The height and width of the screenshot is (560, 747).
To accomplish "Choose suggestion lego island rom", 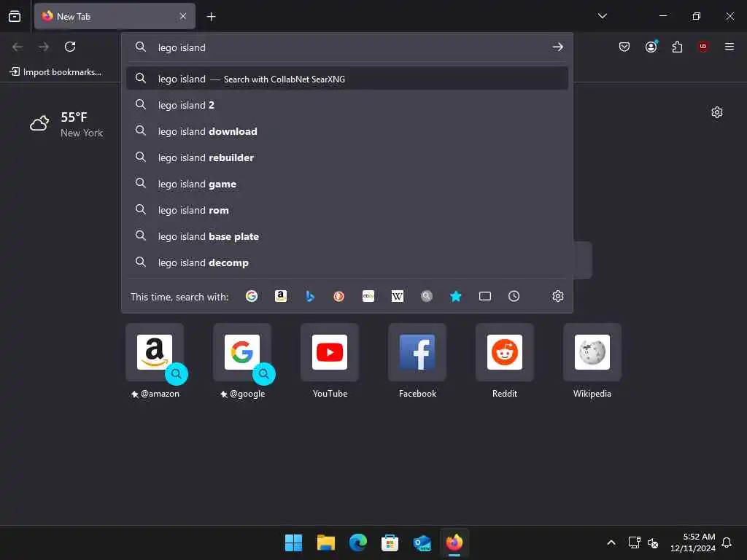I will pos(347,210).
